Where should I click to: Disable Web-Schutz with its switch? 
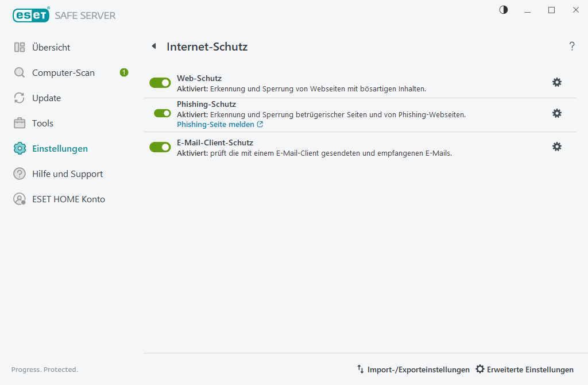pyautogui.click(x=160, y=82)
